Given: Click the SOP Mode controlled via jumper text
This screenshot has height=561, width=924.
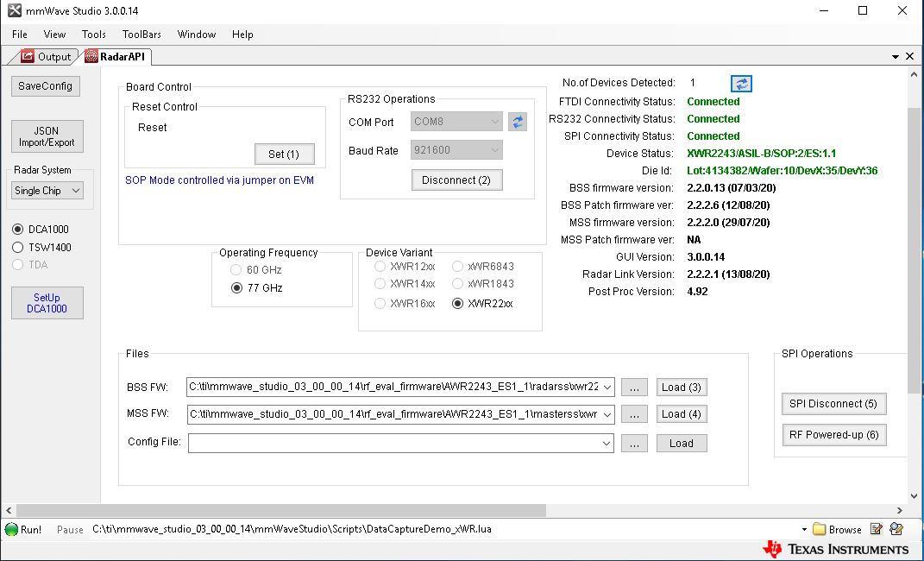Looking at the screenshot, I should pos(219,180).
